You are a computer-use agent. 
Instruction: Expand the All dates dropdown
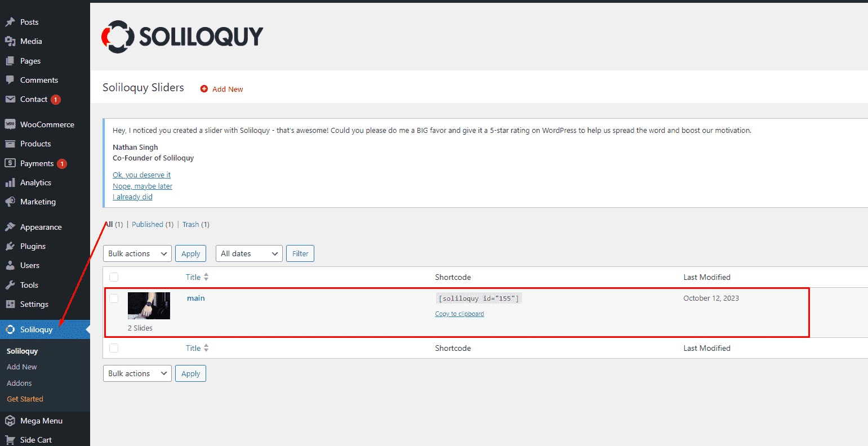click(249, 253)
